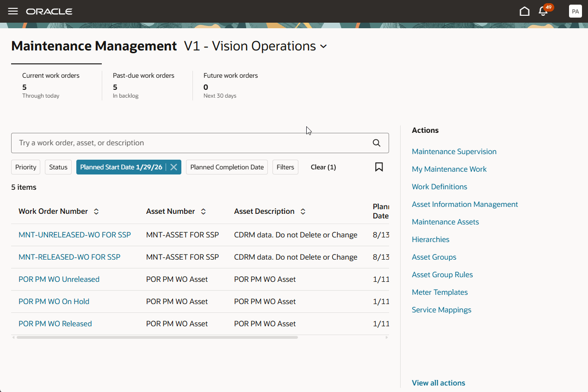588x392 pixels.
Task: Remove the Planned Start Date filter
Action: click(173, 167)
